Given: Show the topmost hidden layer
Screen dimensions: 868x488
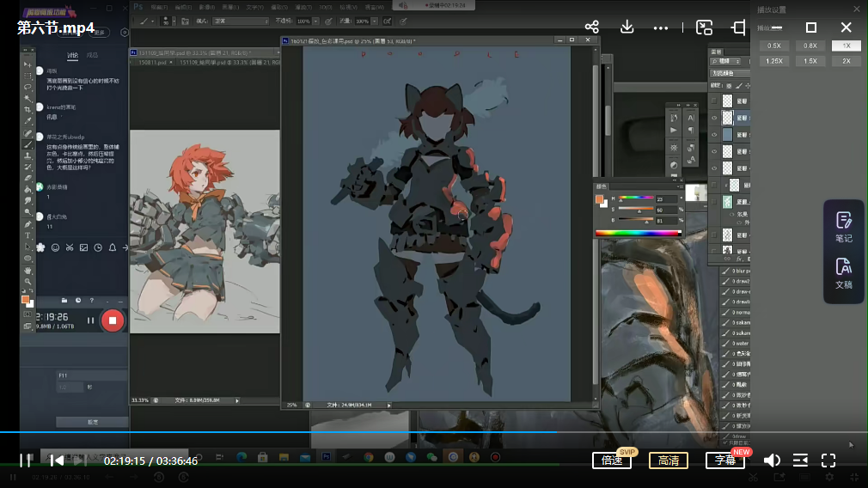Looking at the screenshot, I should pyautogui.click(x=714, y=101).
